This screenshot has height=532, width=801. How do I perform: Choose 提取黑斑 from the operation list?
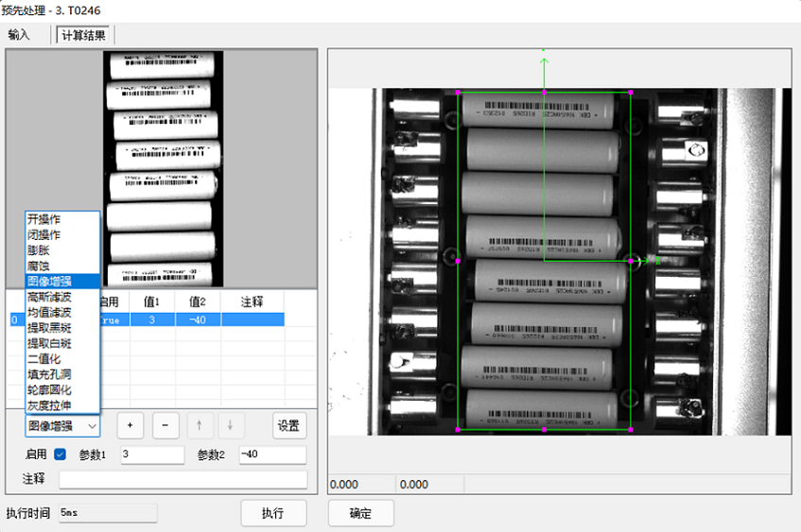click(x=62, y=328)
